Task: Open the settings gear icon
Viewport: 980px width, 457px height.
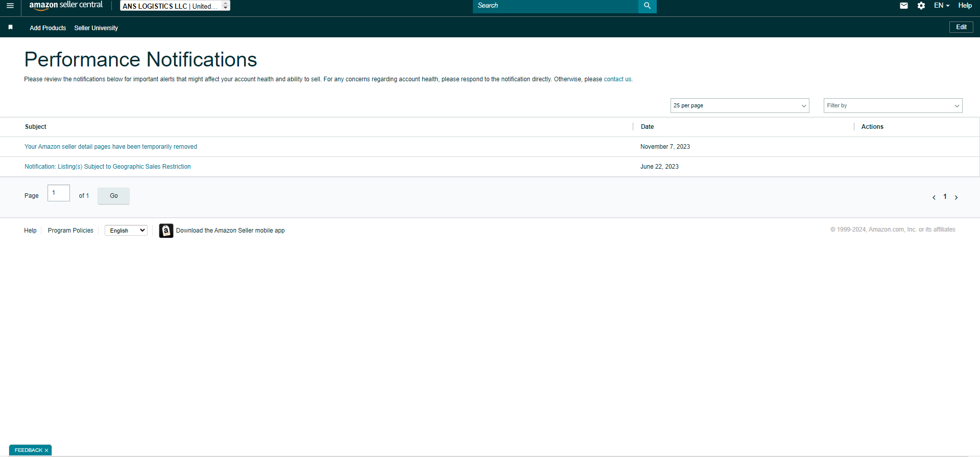Action: pyautogui.click(x=921, y=6)
